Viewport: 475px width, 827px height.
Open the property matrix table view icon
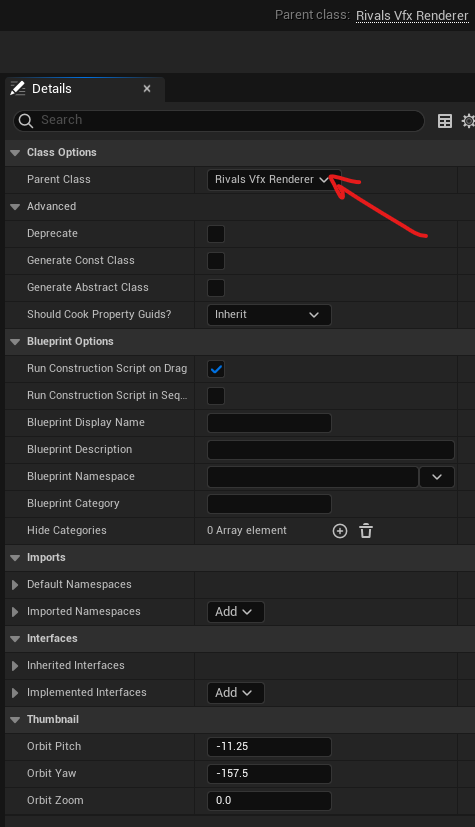click(445, 121)
